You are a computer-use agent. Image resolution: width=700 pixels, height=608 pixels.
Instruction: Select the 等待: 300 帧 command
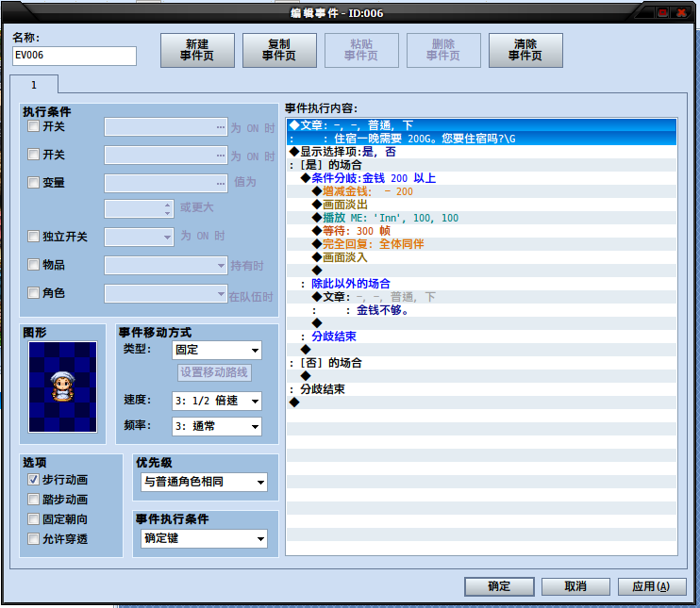[481, 231]
